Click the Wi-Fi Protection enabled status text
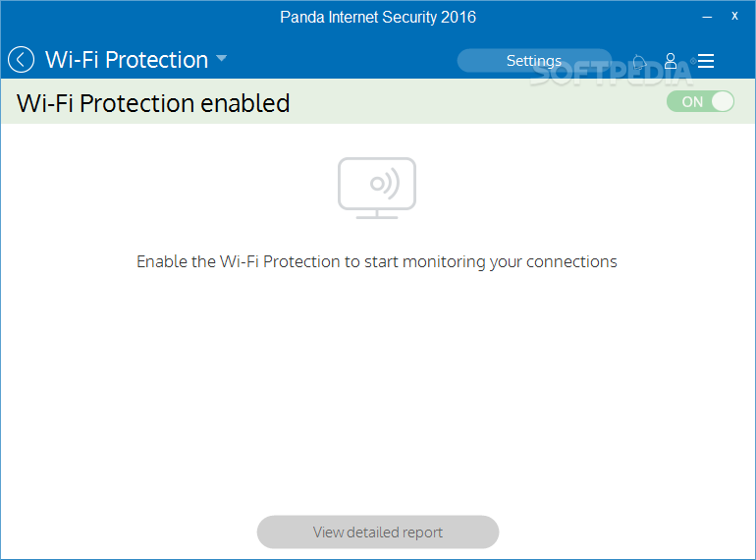The image size is (756, 560). tap(153, 103)
